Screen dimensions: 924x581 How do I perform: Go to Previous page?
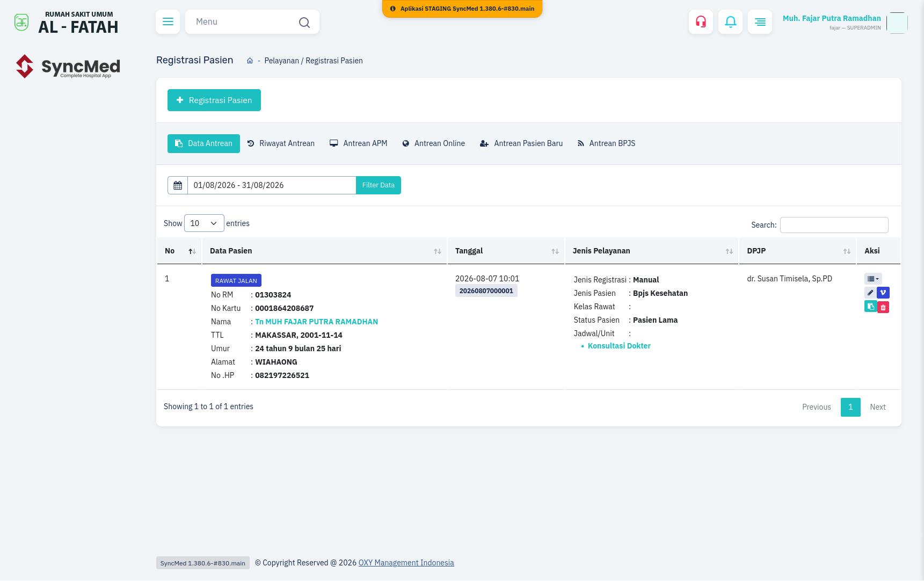(x=816, y=407)
